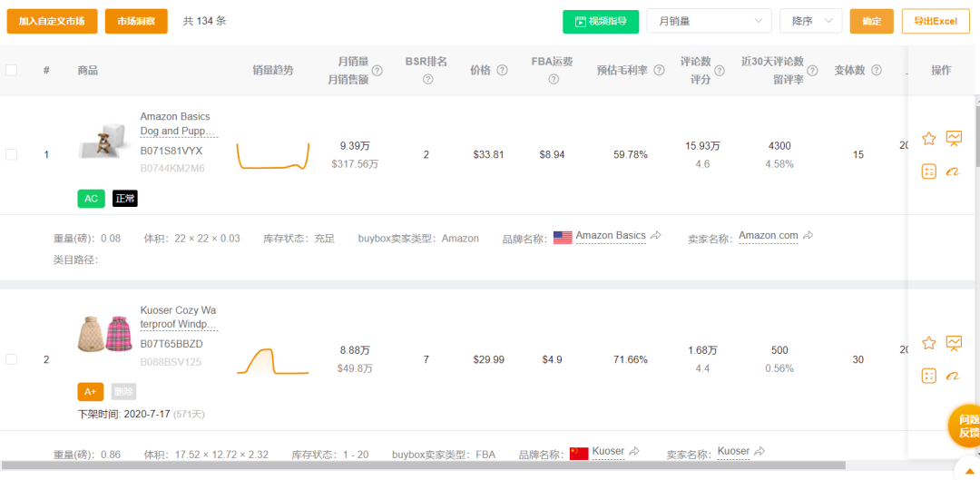Click the 共 134 条 result count
This screenshot has width=980, height=480.
click(x=204, y=21)
